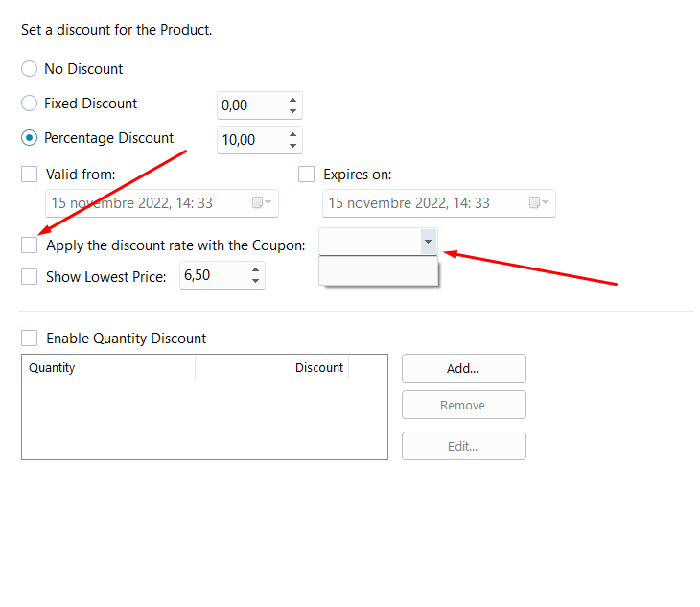Image resolution: width=700 pixels, height=607 pixels.
Task: Select the Percentage Discount radio button
Action: click(x=30, y=138)
